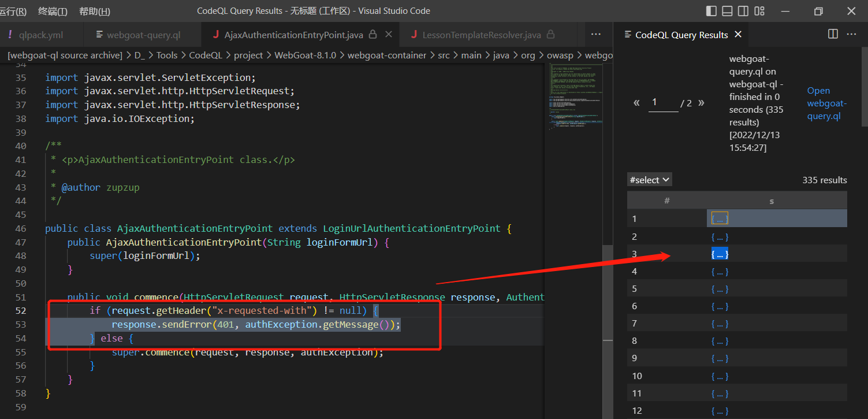Switch to the webgoat-query.ql tab
Screen dimensions: 868x419
[x=143, y=35]
